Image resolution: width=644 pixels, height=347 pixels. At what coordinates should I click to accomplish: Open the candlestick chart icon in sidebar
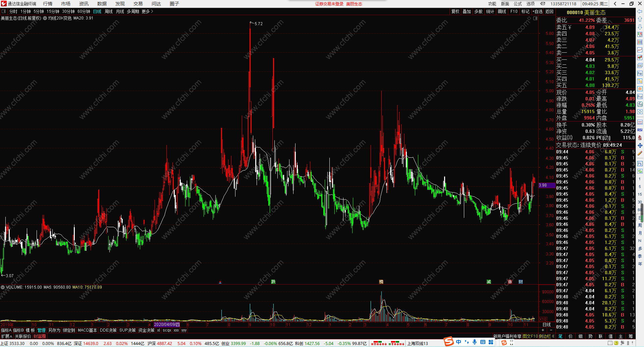tap(640, 58)
